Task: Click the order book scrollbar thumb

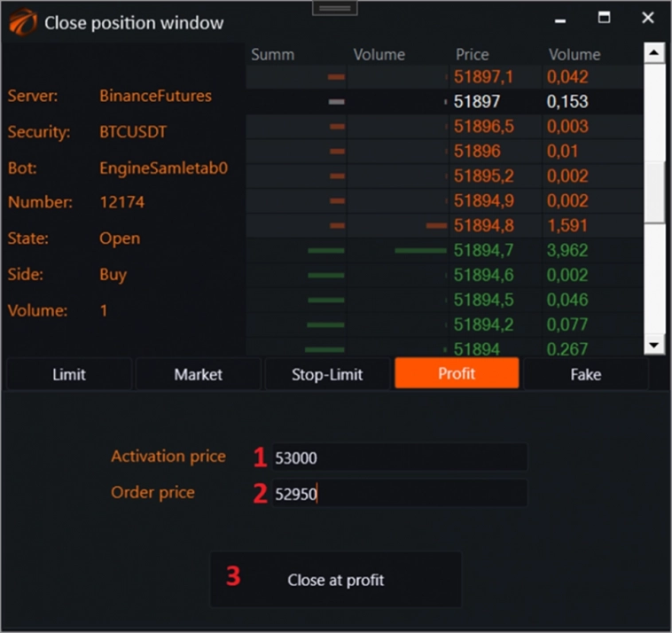Action: [x=654, y=191]
